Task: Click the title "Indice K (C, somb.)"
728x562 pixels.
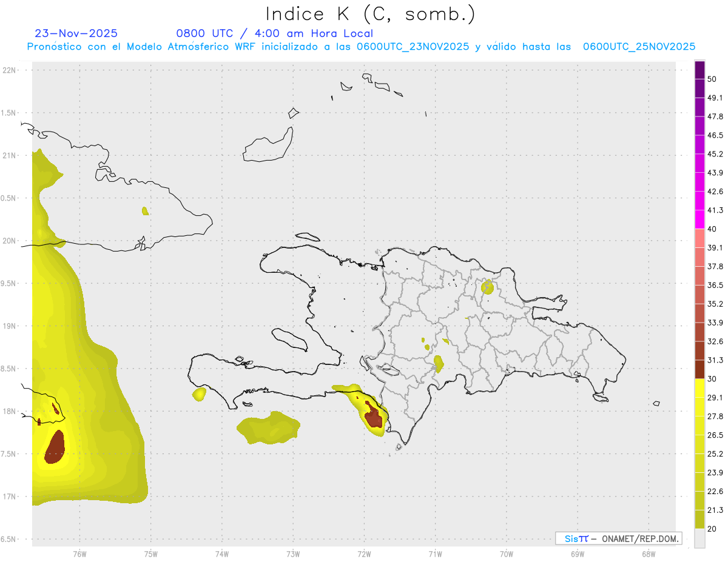Action: point(371,14)
